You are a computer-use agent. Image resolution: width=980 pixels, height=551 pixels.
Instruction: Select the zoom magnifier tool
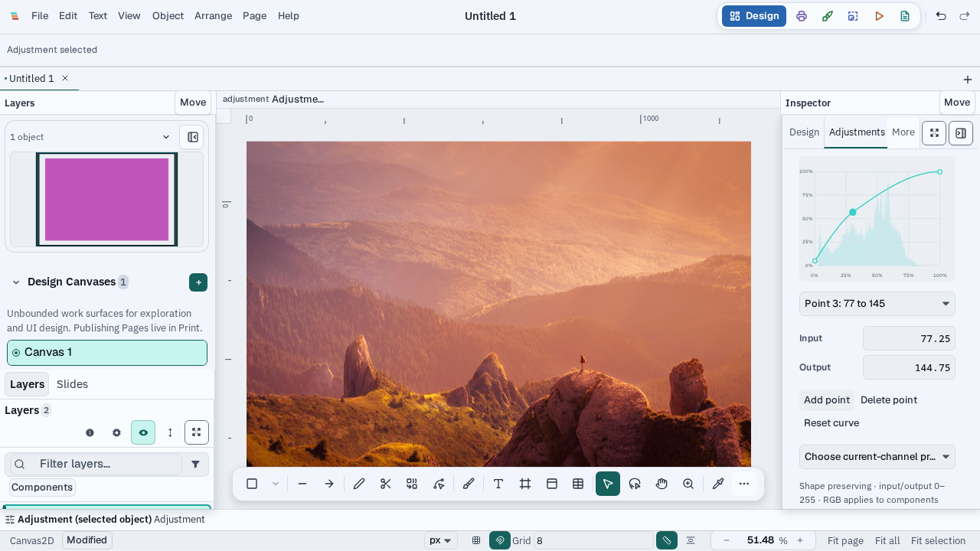coord(688,484)
